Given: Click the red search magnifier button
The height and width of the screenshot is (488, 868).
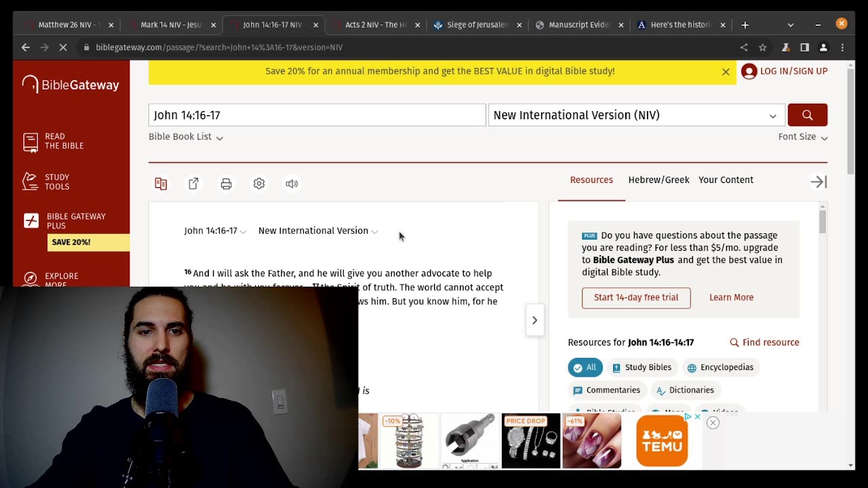Looking at the screenshot, I should coord(807,115).
